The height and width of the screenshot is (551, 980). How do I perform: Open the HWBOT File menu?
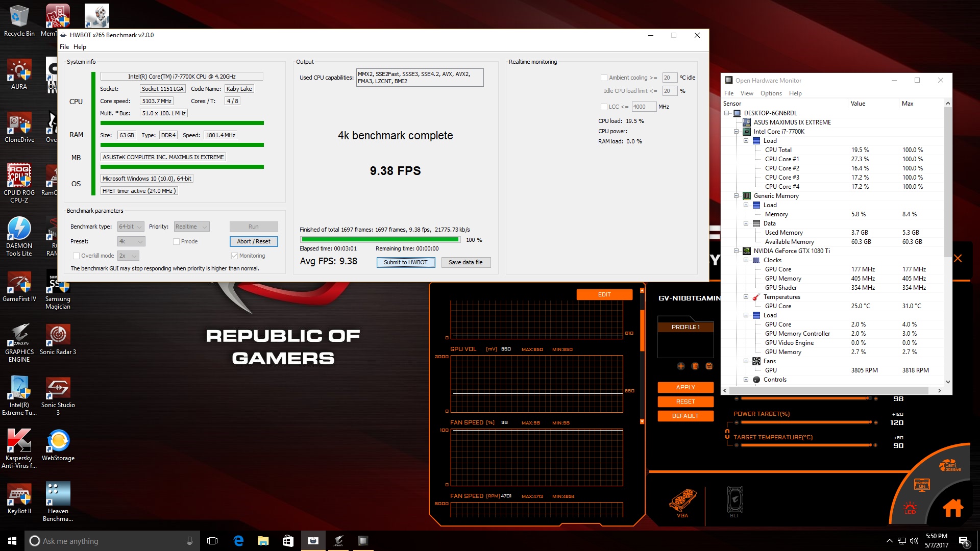[64, 47]
